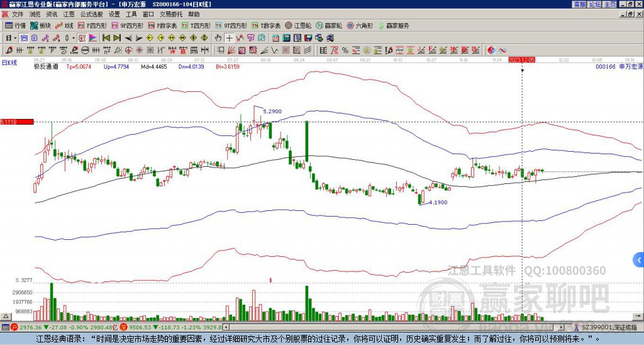Open the 工具 menu
This screenshot has width=644, height=345.
pos(131,14)
